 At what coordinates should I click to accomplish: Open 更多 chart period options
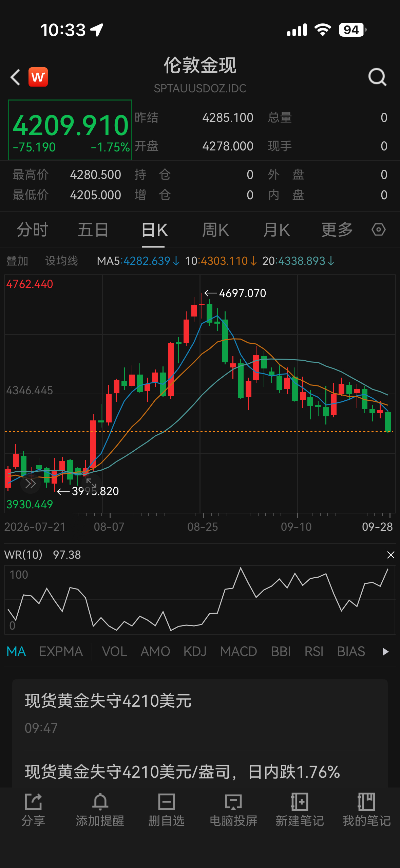click(337, 230)
